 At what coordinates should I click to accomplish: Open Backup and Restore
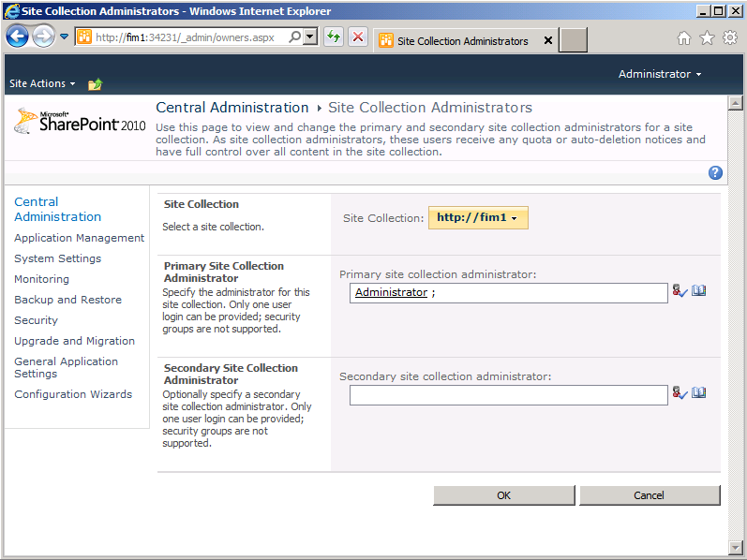(x=67, y=300)
